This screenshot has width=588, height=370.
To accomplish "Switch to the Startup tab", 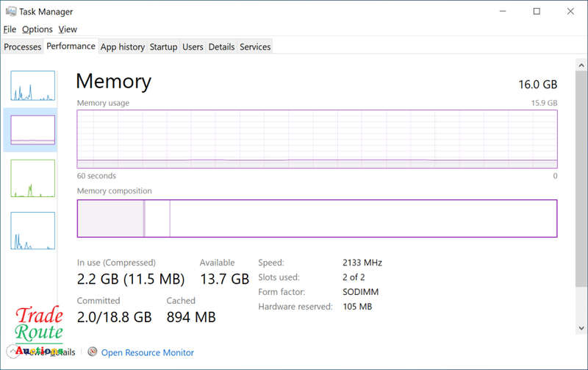I will 163,46.
